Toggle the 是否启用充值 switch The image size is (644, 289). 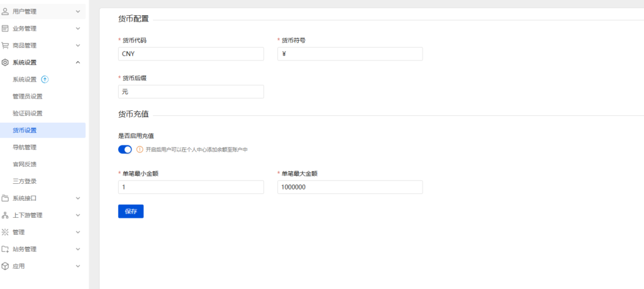pyautogui.click(x=125, y=150)
